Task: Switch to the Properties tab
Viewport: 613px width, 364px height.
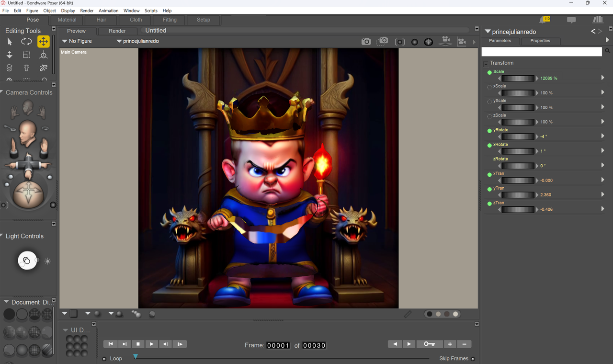Action: (540, 41)
